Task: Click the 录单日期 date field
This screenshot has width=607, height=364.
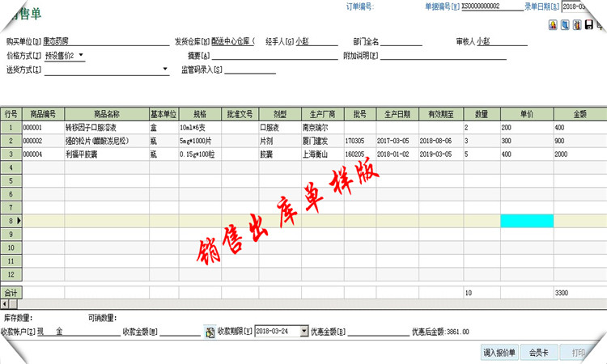Action: click(x=574, y=6)
